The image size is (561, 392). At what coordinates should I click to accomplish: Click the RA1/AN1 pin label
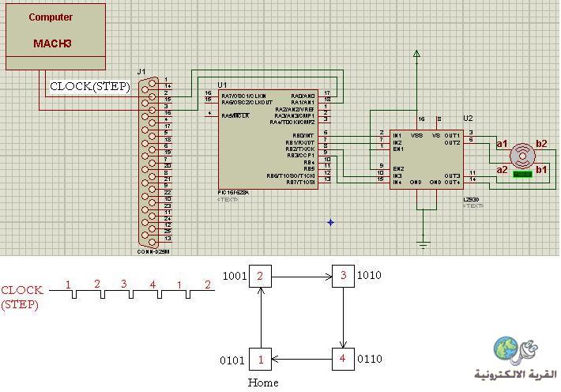coord(303,103)
